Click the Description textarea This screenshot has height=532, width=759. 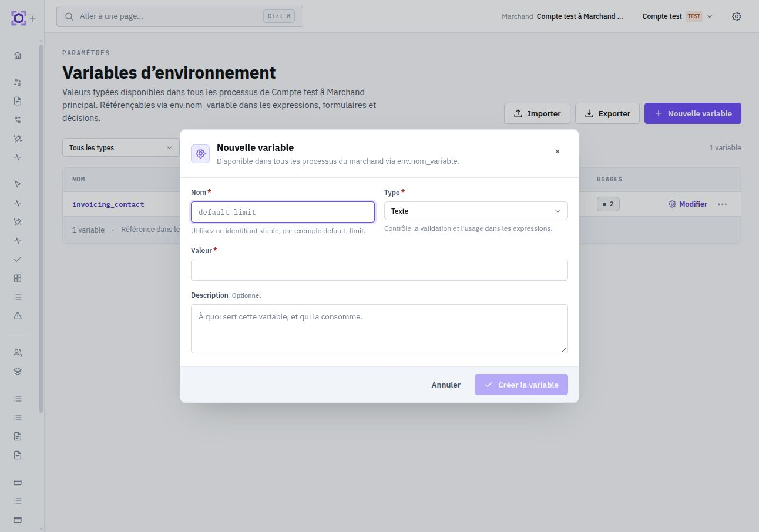pyautogui.click(x=379, y=329)
